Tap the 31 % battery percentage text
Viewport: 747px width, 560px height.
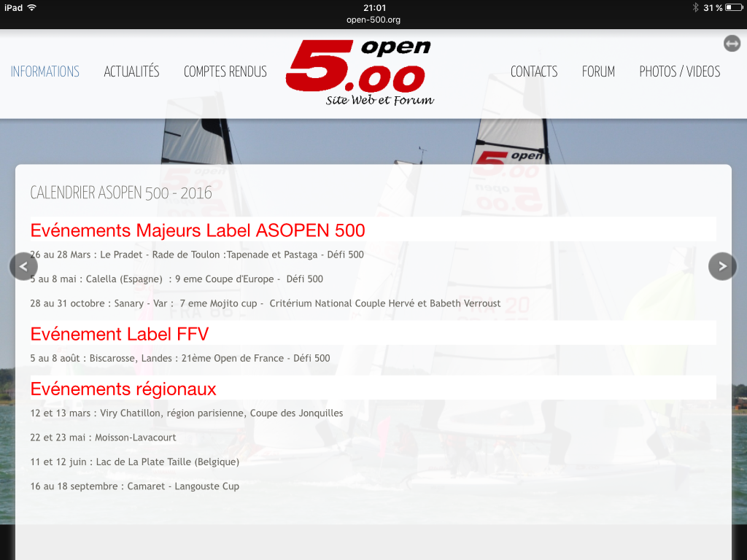713,7
